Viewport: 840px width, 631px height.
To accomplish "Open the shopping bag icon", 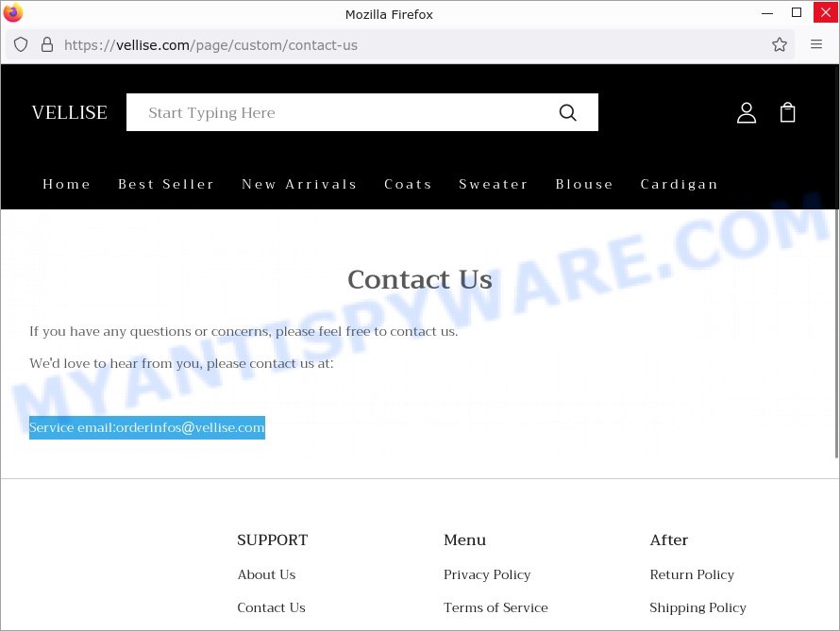I will tap(787, 112).
